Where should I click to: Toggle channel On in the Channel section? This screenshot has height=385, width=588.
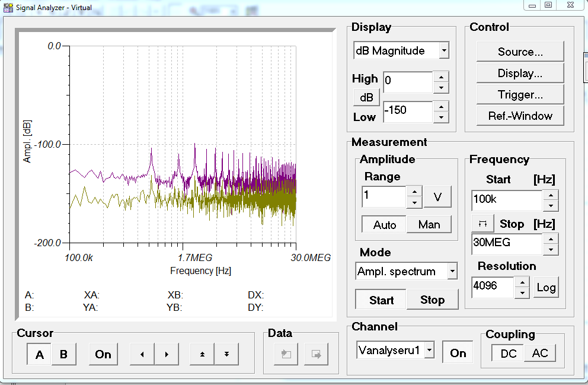pos(457,352)
